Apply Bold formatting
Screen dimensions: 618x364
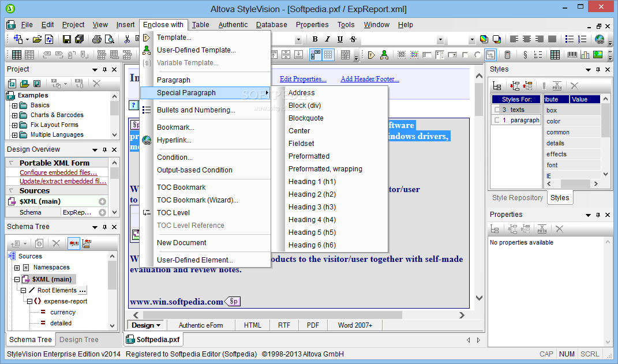pos(314,39)
